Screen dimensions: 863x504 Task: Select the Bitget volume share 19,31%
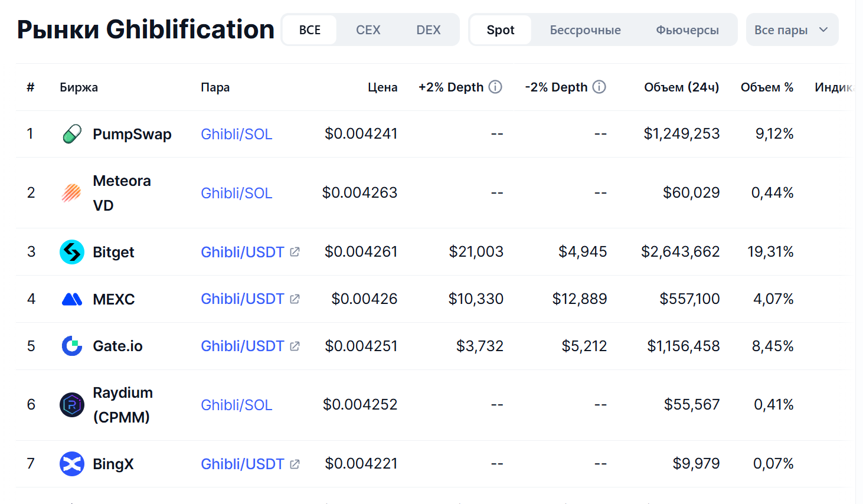[x=770, y=252]
